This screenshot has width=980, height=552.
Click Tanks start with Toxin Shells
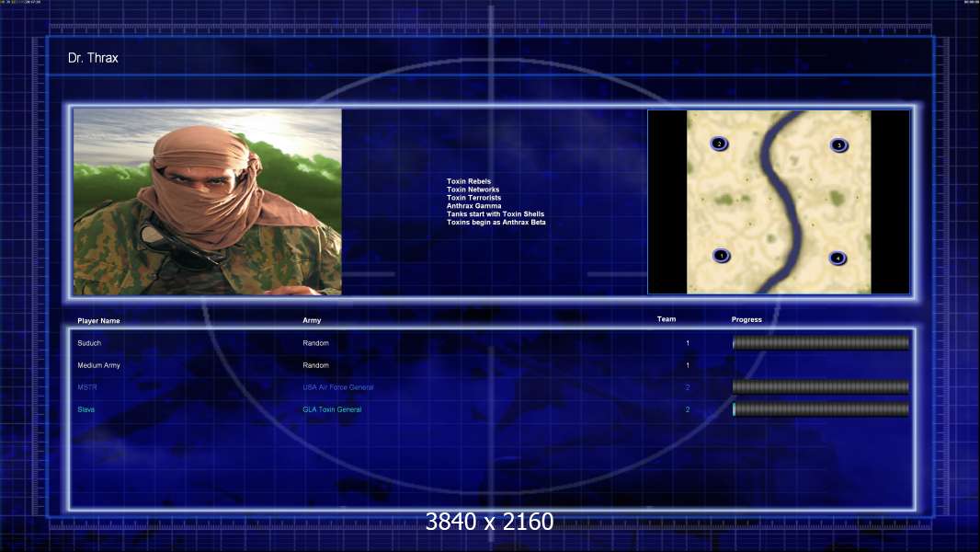pos(496,213)
